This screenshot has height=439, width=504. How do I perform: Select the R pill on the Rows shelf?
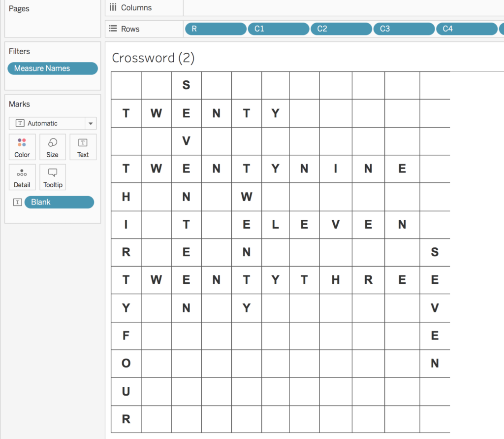tap(215, 29)
